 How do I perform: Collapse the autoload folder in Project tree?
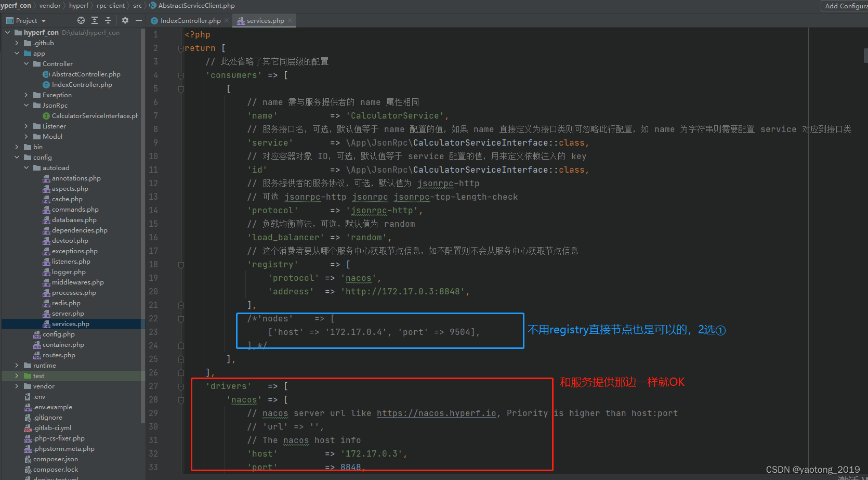click(x=25, y=167)
